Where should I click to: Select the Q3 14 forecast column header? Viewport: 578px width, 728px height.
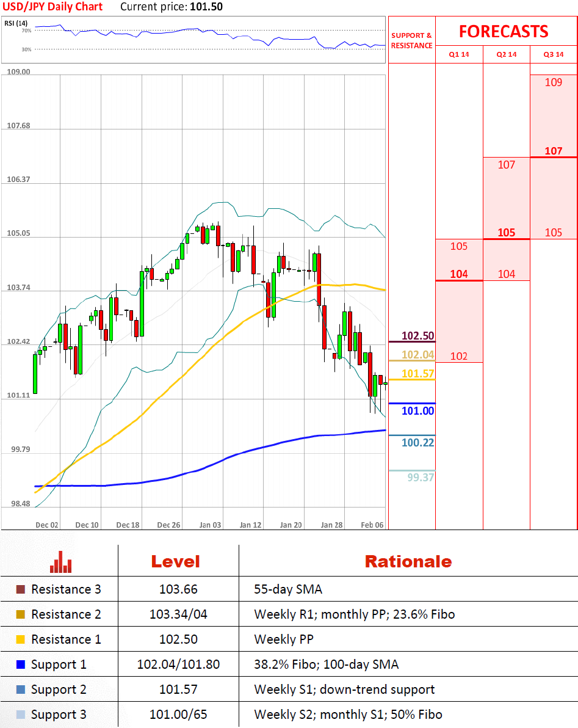pos(554,54)
